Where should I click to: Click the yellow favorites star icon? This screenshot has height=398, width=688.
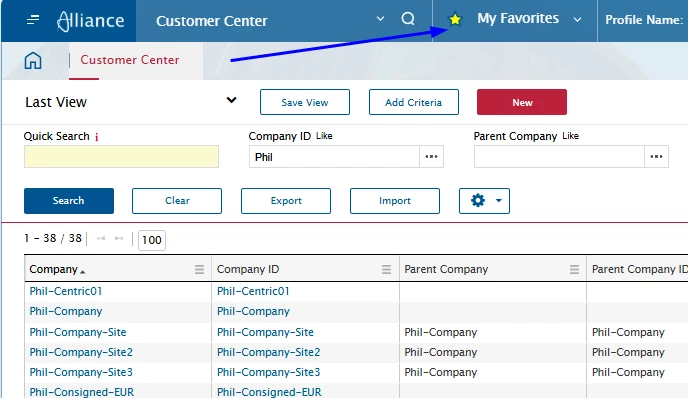455,19
